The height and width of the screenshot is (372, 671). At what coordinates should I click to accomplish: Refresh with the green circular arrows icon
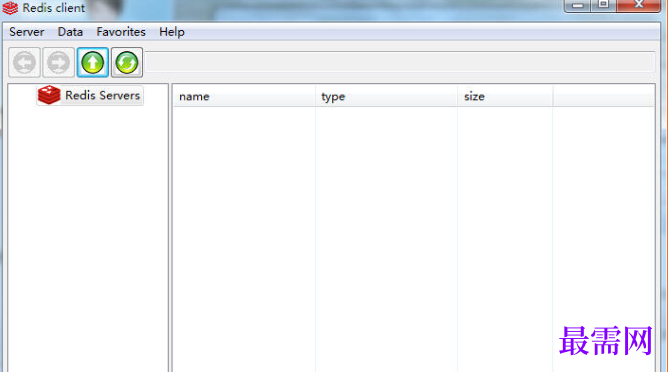(x=127, y=62)
